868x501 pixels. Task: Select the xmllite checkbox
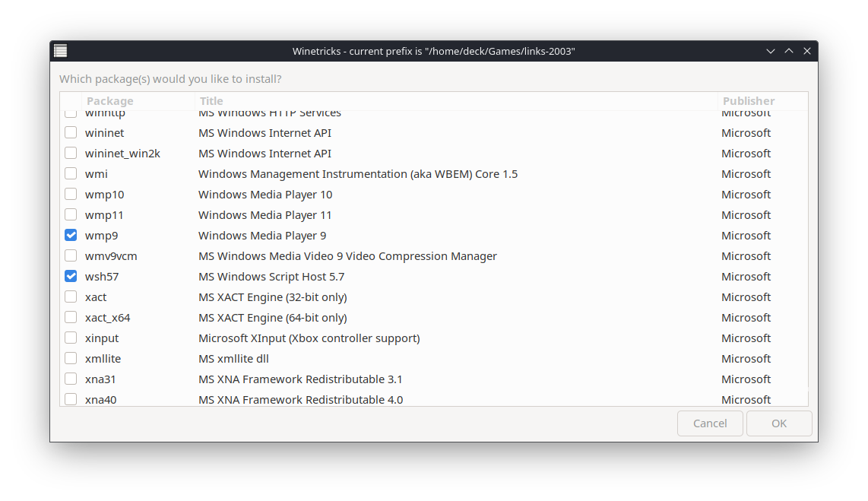(71, 358)
